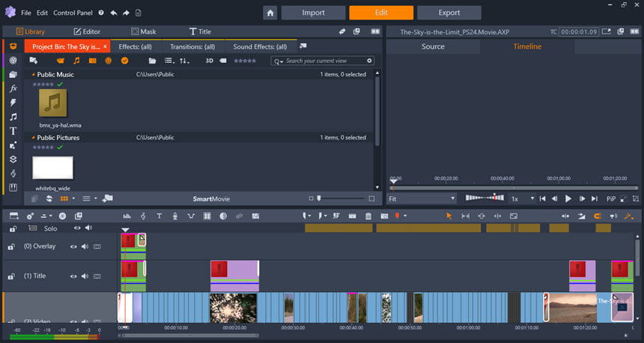Image resolution: width=644 pixels, height=343 pixels.
Task: Open the Control Panel menu
Action: (73, 13)
